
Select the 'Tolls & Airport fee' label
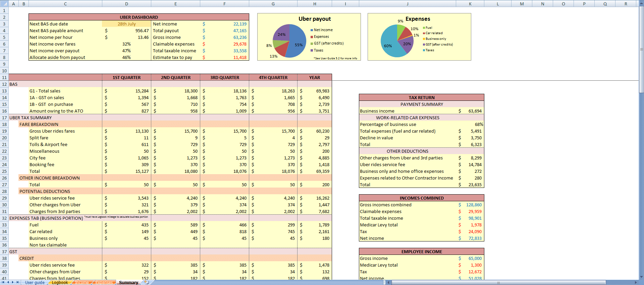(x=48, y=144)
